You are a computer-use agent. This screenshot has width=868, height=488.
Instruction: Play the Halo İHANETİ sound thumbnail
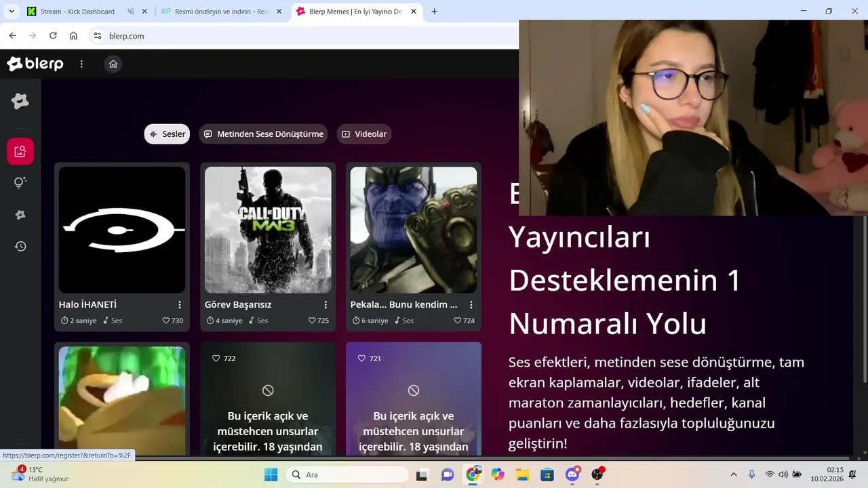(122, 230)
